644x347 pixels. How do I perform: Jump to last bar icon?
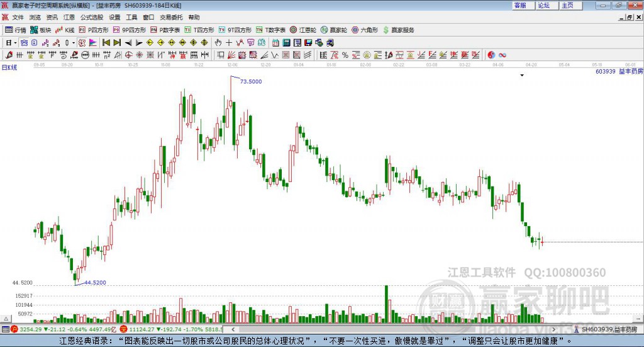[x=117, y=43]
